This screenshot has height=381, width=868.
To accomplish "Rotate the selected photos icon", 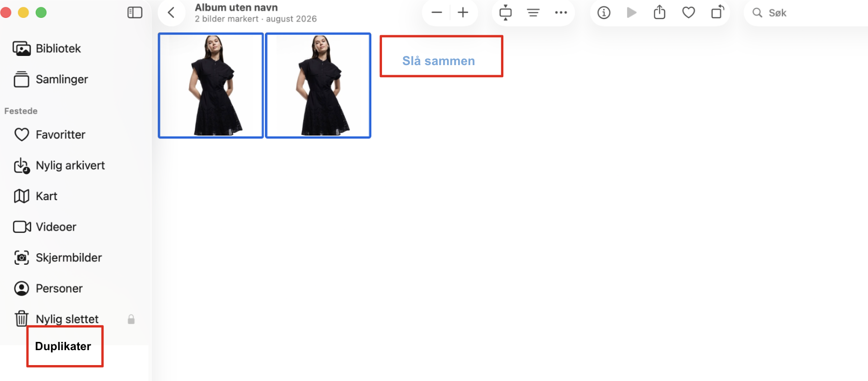I will (718, 12).
